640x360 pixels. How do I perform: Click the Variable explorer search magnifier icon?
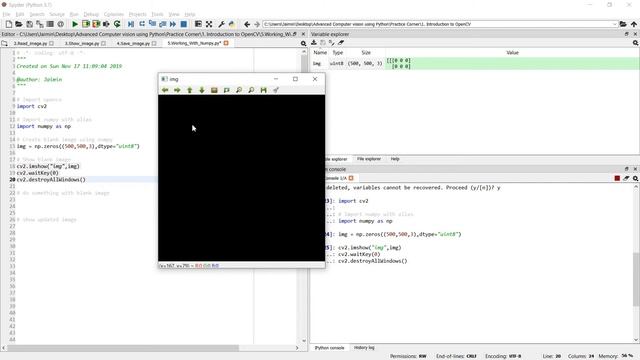(636, 42)
